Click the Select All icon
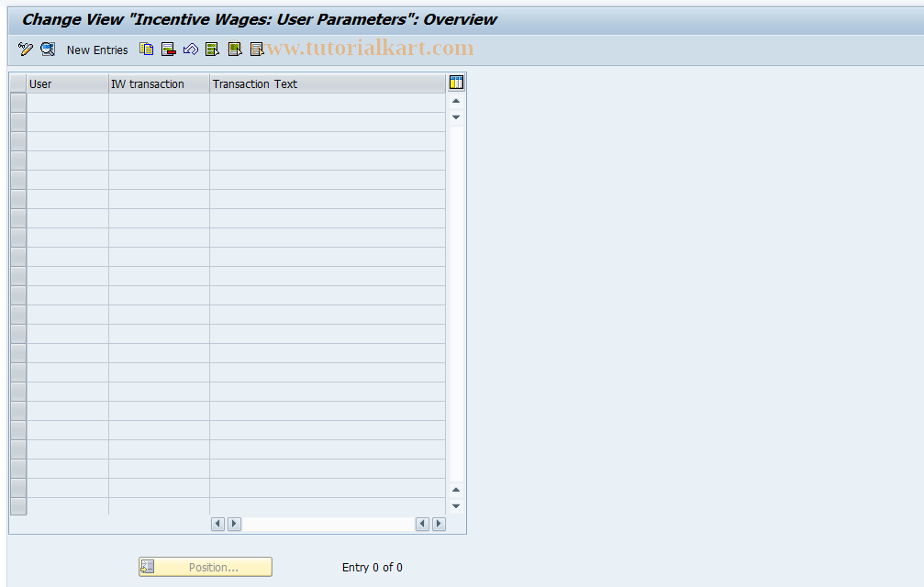This screenshot has height=587, width=924. (x=212, y=50)
